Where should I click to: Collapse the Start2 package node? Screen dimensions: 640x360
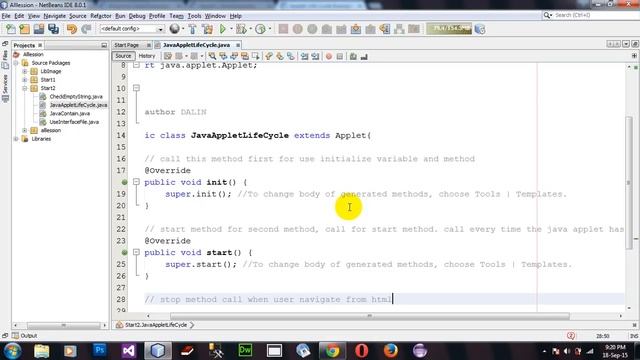pyautogui.click(x=24, y=88)
